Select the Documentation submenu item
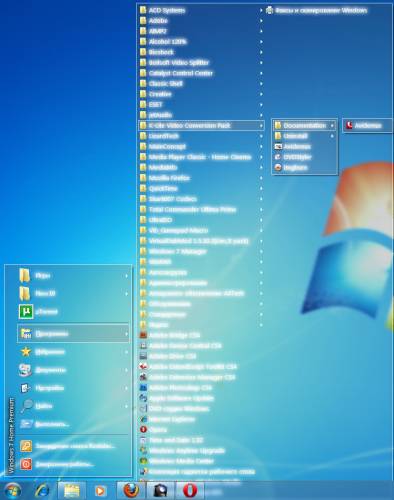Screen dimensions: 394x500 [304, 125]
